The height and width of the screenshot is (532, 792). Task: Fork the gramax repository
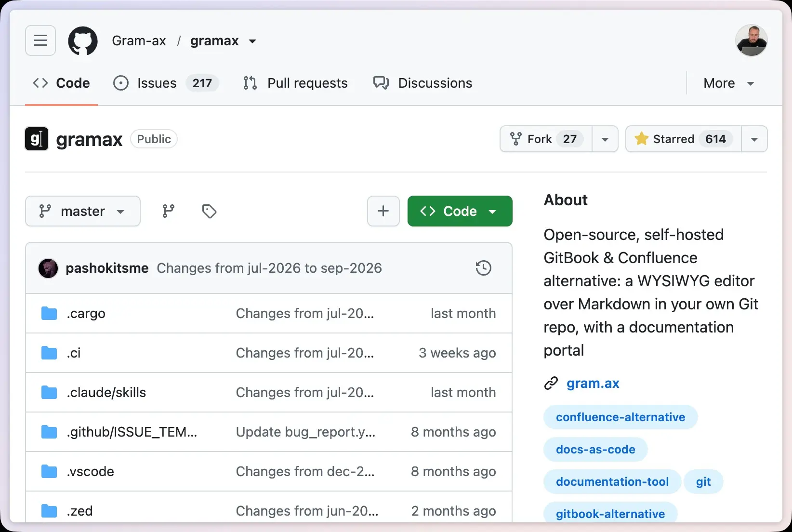tap(546, 139)
